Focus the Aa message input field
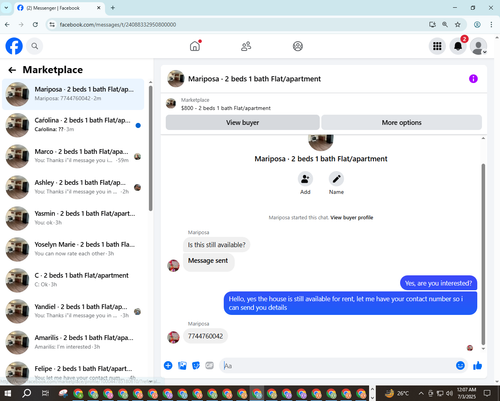Screen dimensions: 500x401 (x=337, y=366)
